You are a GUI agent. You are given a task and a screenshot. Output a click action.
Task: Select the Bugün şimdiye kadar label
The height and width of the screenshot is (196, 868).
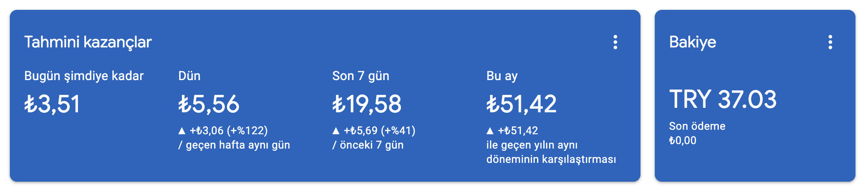click(84, 76)
